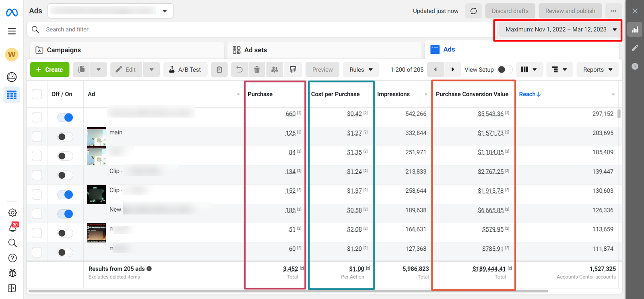644x299 pixels.
Task: Check the select-all ads checkbox
Action: point(37,94)
